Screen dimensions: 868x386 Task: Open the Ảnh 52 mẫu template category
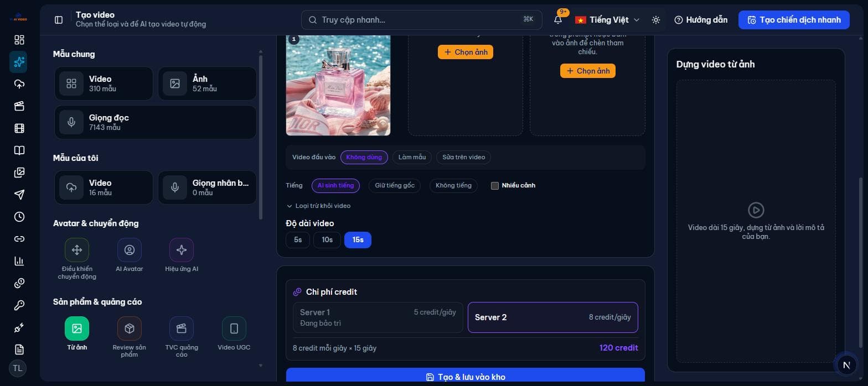point(207,84)
